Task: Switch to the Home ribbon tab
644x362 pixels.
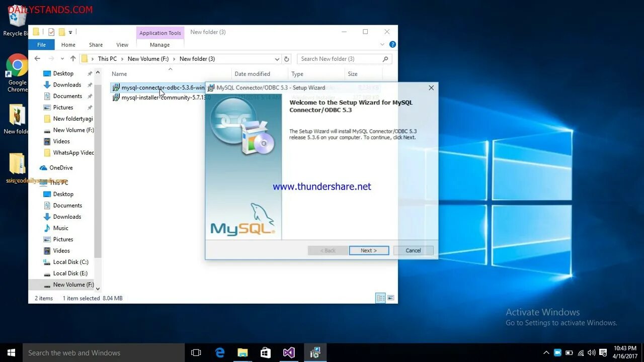Action: point(68,45)
